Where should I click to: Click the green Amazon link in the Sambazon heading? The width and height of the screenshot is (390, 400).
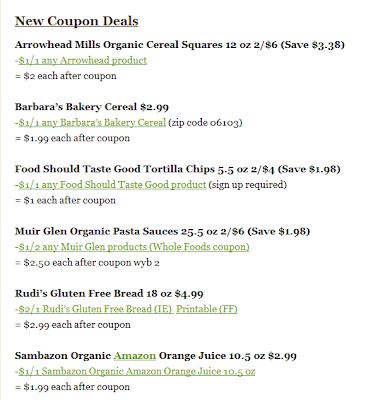coord(135,356)
